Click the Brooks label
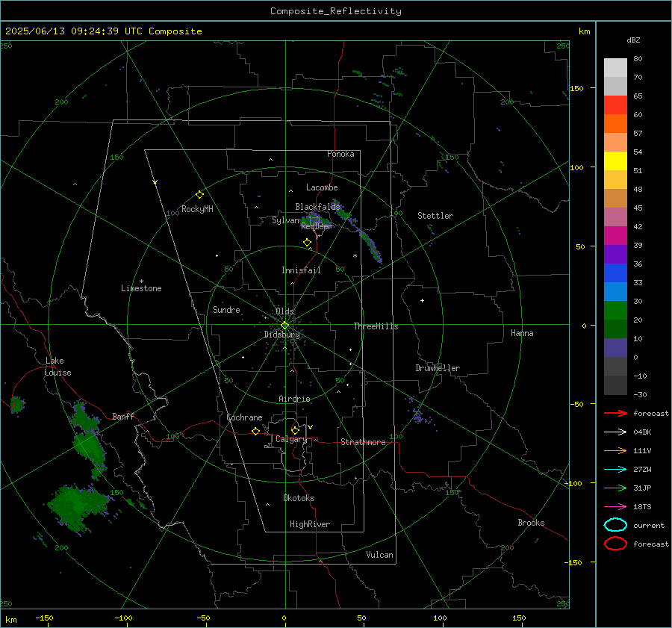Viewport: 672px width, 628px height. click(531, 523)
